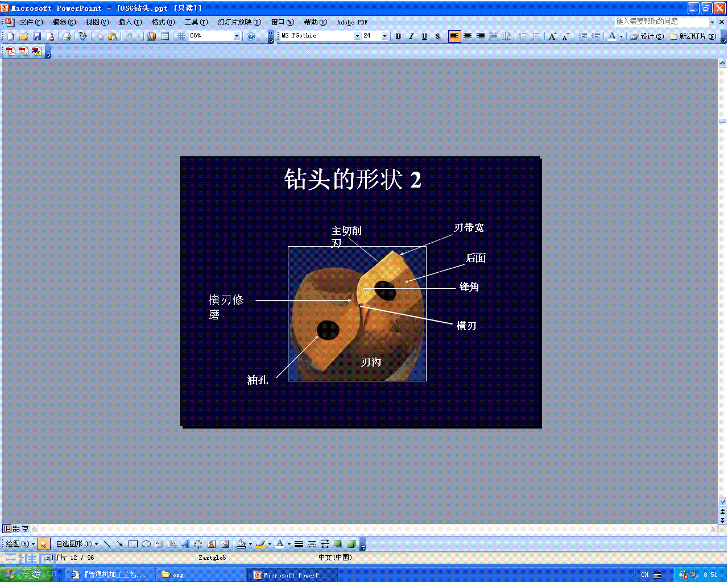Expand the font size dropdown
This screenshot has height=582, width=728.
point(383,36)
